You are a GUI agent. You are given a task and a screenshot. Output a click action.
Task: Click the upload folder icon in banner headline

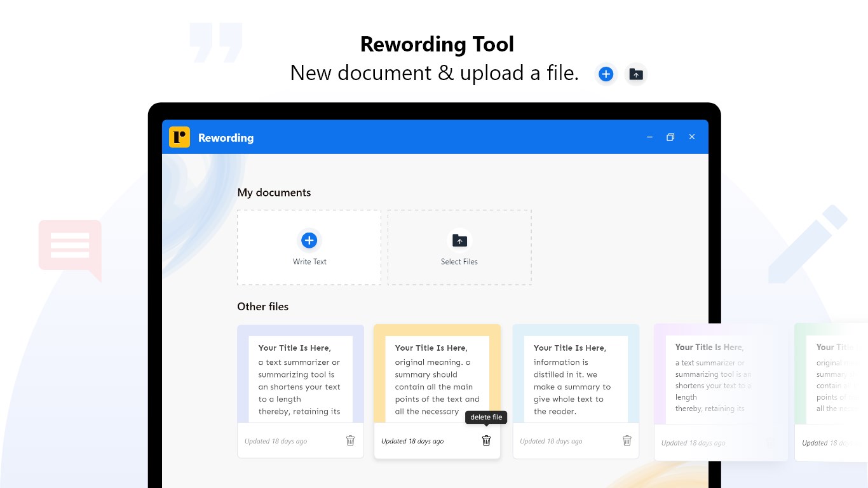pyautogui.click(x=636, y=74)
